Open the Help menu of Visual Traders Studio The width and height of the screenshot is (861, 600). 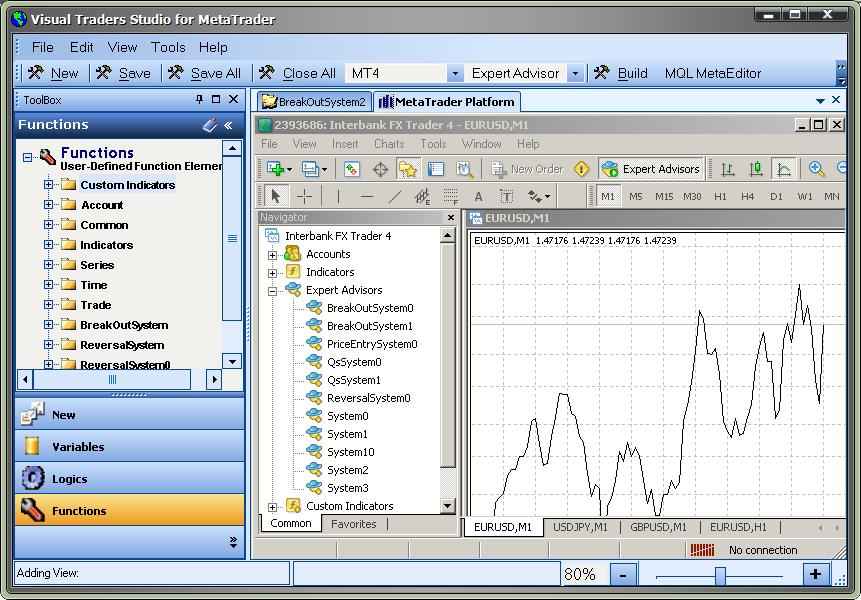213,47
